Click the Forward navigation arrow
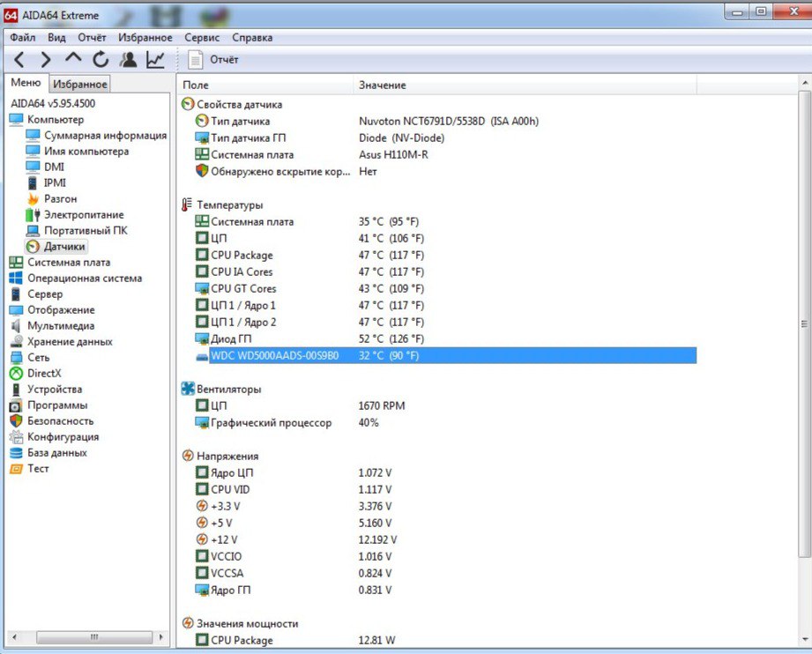Image resolution: width=812 pixels, height=654 pixels. click(x=46, y=60)
